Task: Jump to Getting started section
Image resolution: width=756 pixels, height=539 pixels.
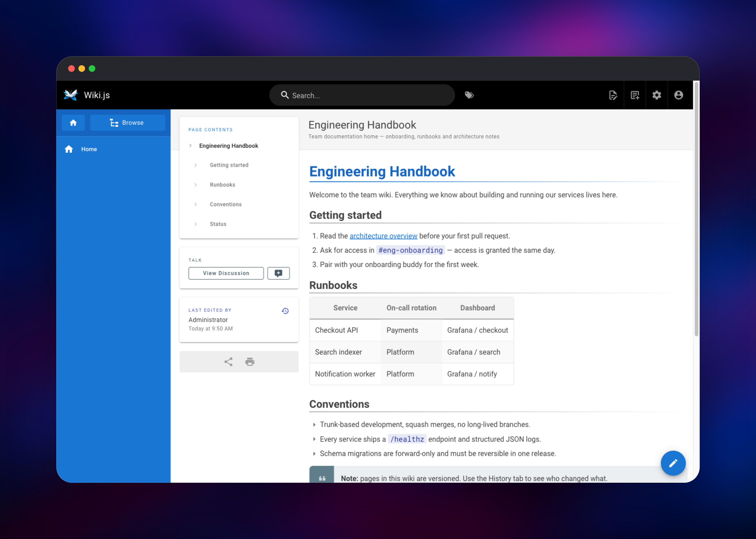Action: pos(229,165)
